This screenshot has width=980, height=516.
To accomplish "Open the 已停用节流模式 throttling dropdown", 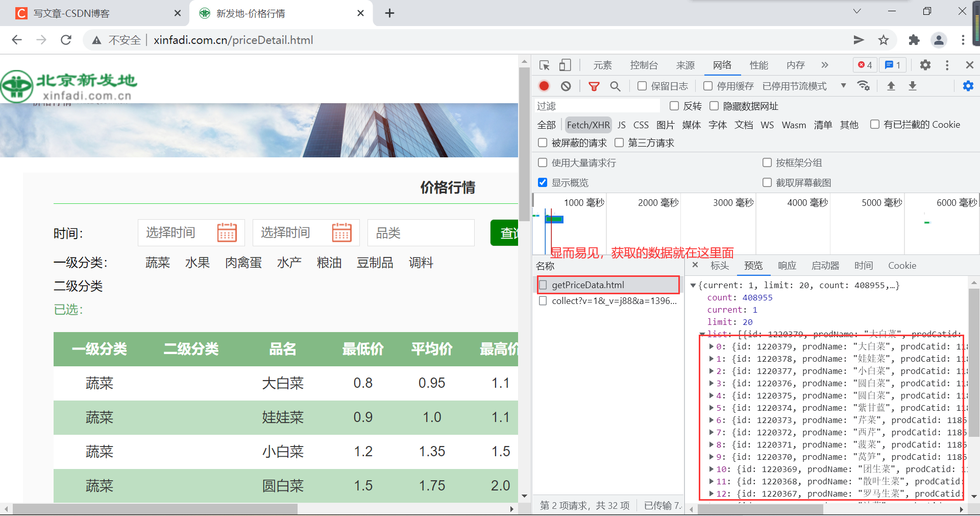I will (793, 86).
